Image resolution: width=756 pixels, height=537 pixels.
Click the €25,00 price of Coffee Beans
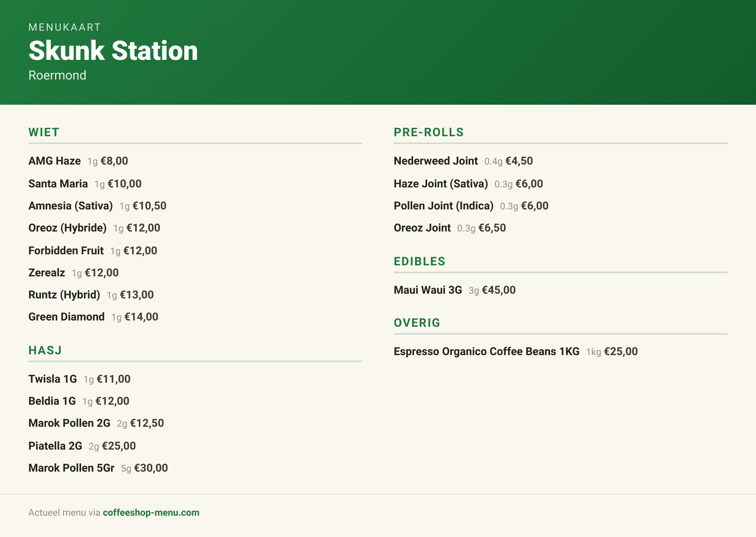pos(621,352)
